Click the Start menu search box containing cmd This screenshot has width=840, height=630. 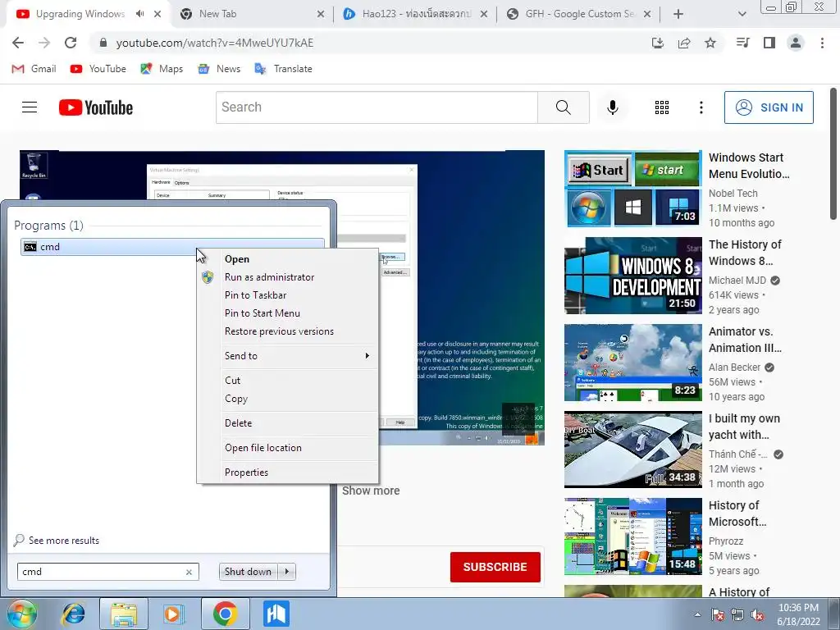107,572
